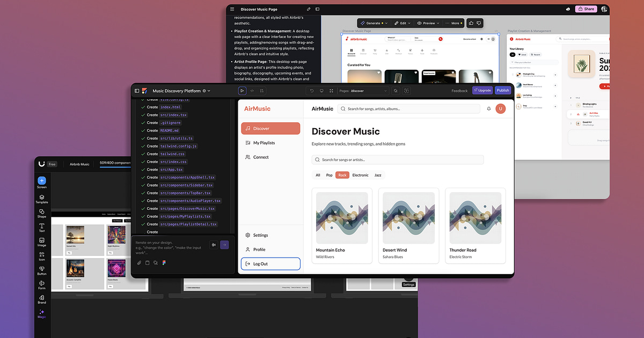Open the hamburger menu in Discover Music Page
The image size is (644, 338).
pos(232,9)
